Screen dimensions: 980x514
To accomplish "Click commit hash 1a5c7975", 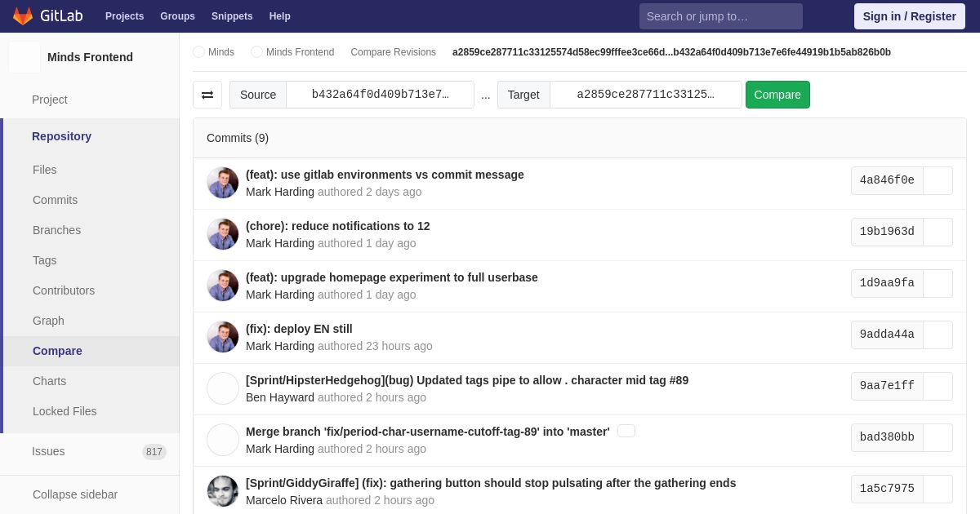I will click(887, 489).
